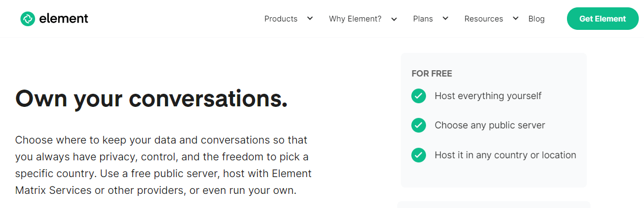This screenshot has width=644, height=208.
Task: Click the green Element logo icon
Action: tap(27, 19)
